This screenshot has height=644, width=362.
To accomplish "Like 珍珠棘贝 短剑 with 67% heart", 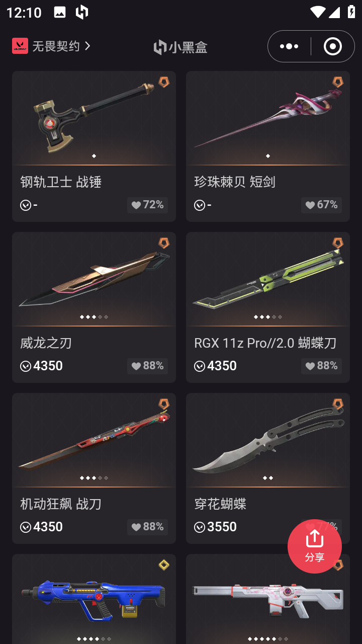I will pos(321,205).
